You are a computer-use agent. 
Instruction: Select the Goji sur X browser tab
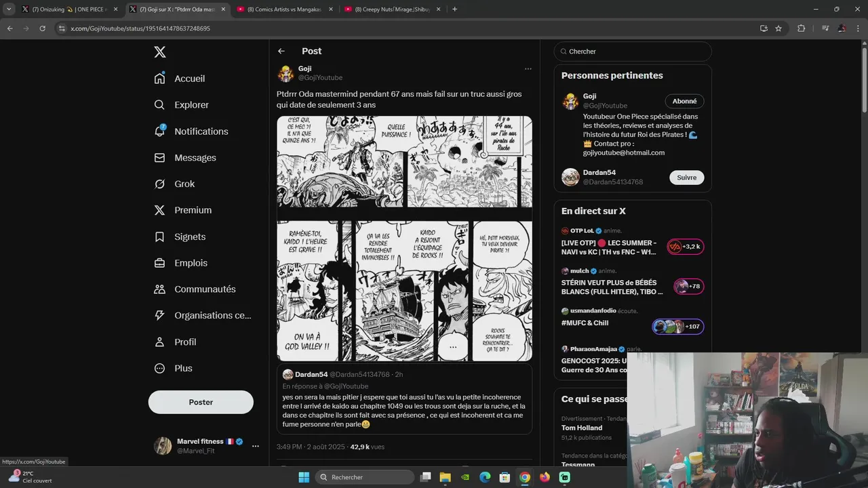pyautogui.click(x=177, y=9)
